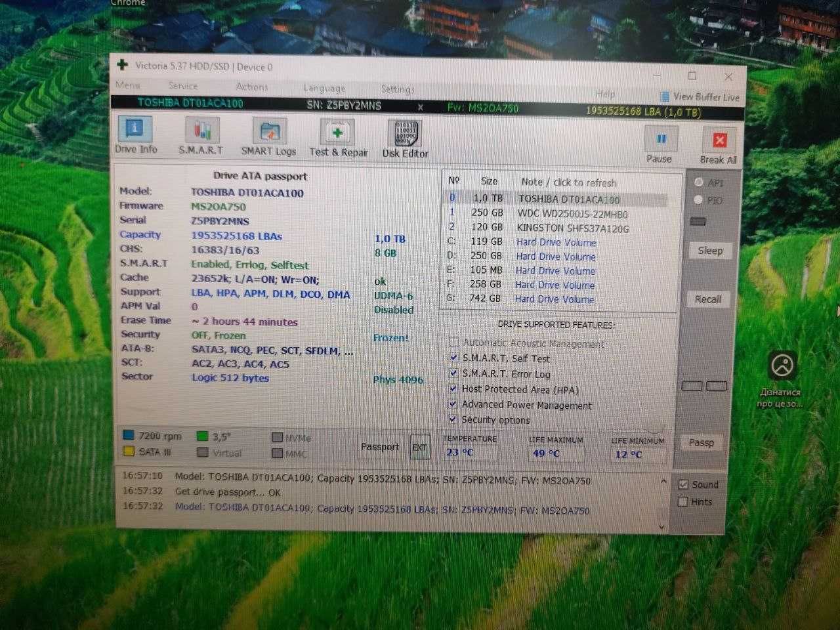
Task: Click the View Buffer Live icon
Action: point(665,96)
